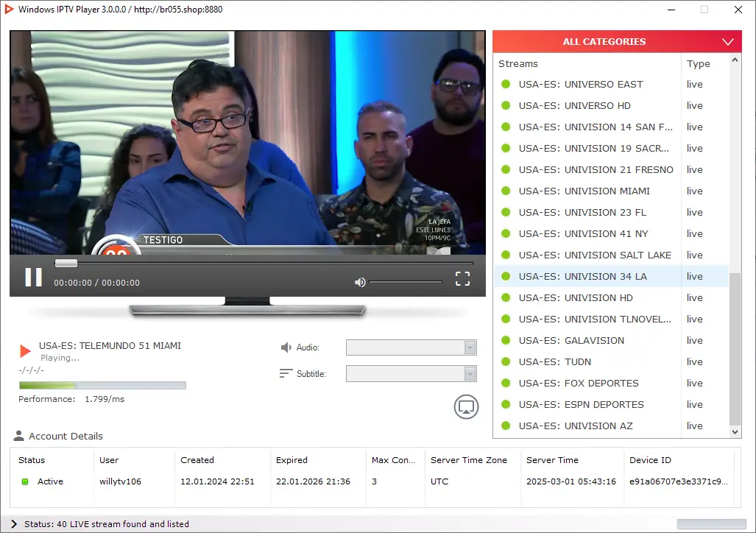
Task: Select stream USA-ES: UNIVERSO EAST
Action: [612, 85]
